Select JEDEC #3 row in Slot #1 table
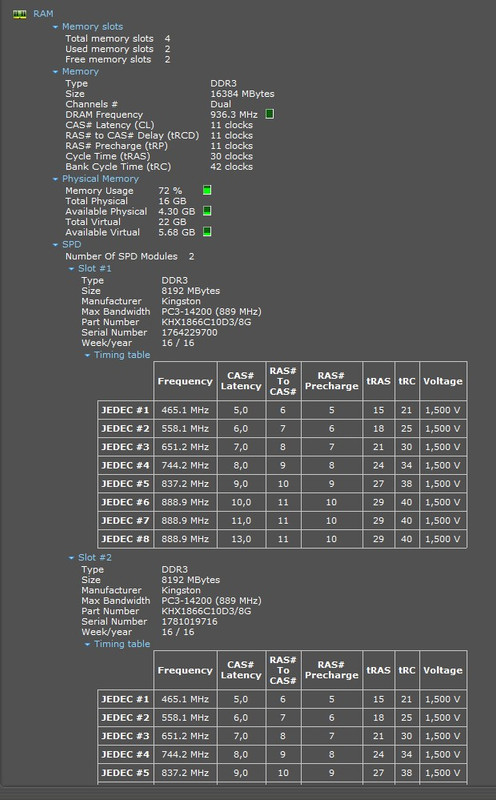 click(282, 447)
